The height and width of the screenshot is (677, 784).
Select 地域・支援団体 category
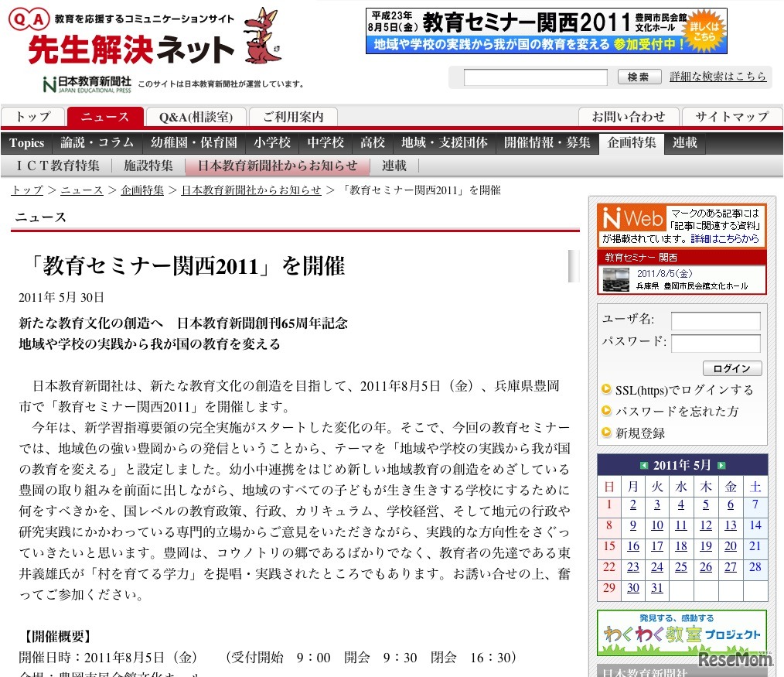point(444,143)
